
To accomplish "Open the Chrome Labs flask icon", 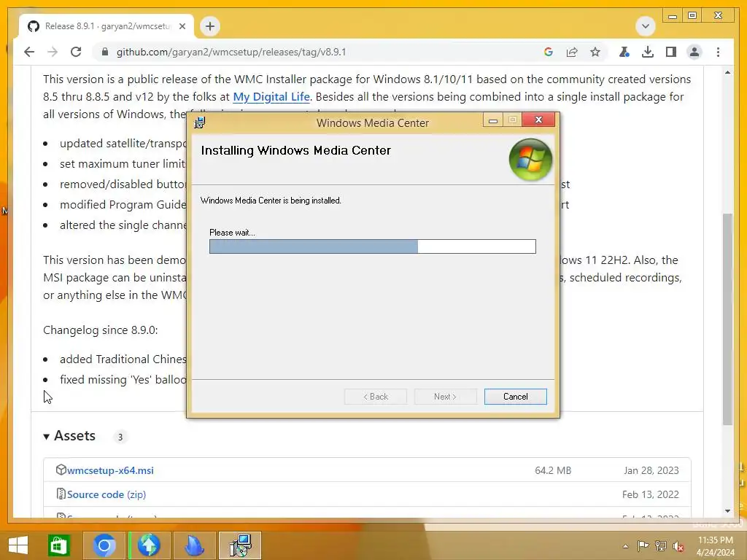I will point(624,52).
